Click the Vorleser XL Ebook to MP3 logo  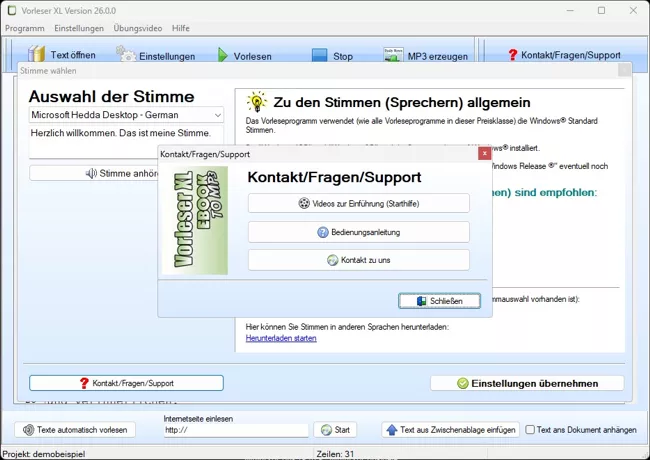click(195, 220)
